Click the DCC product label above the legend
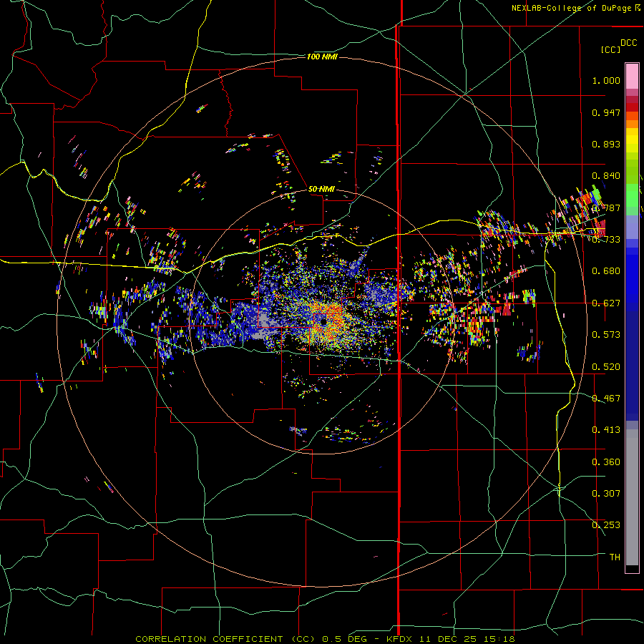Image resolution: width=644 pixels, height=644 pixels. 628,43
